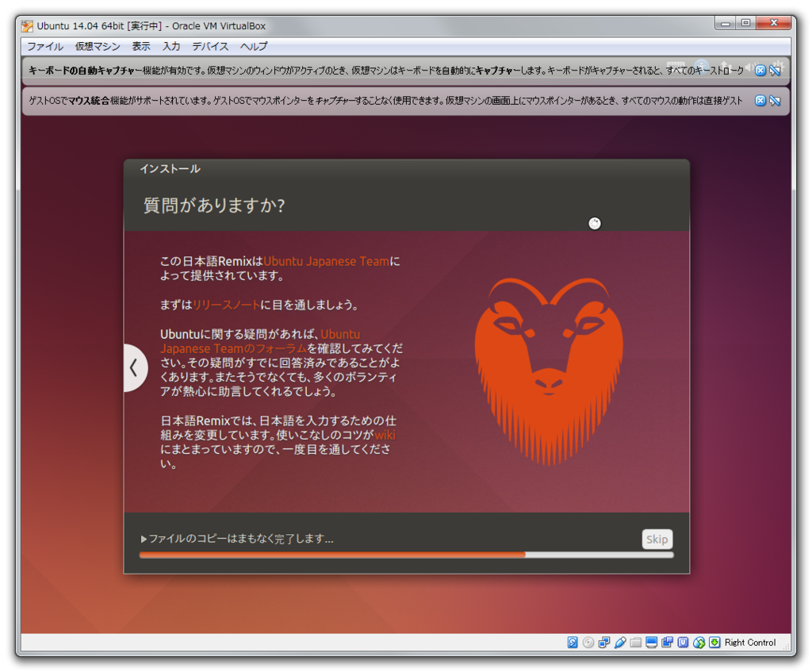Open the hard disk activity indicator icon
812x672 pixels.
[573, 643]
